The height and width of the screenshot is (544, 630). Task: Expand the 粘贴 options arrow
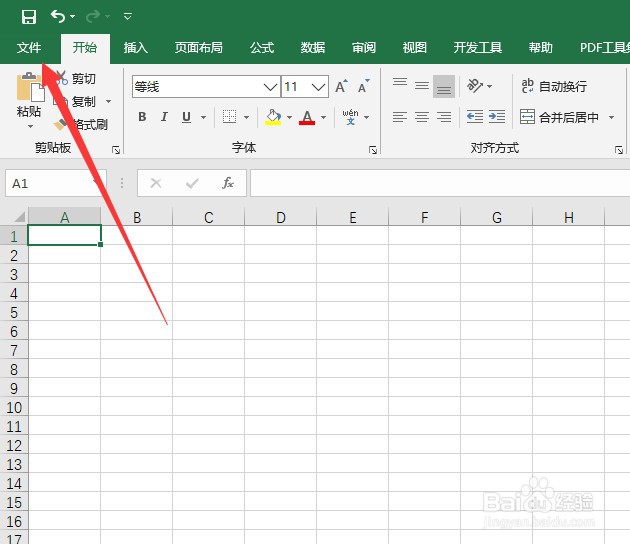coord(30,127)
